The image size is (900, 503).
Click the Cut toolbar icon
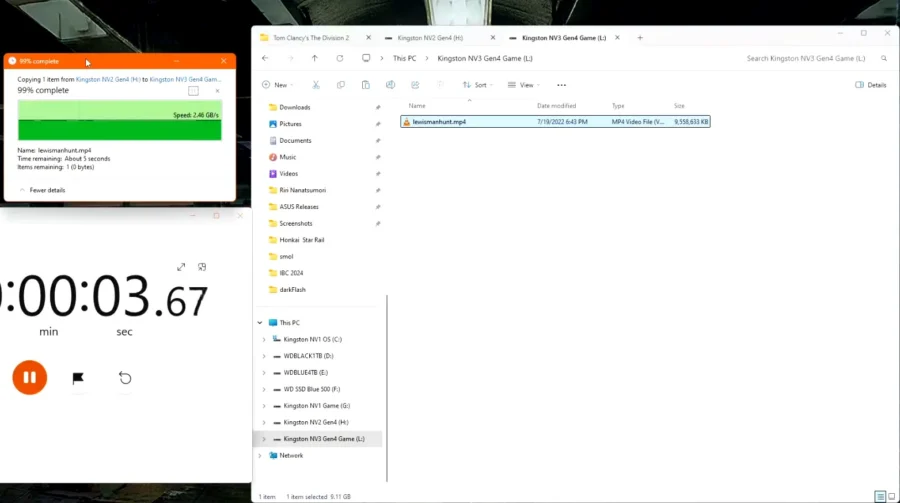[316, 85]
